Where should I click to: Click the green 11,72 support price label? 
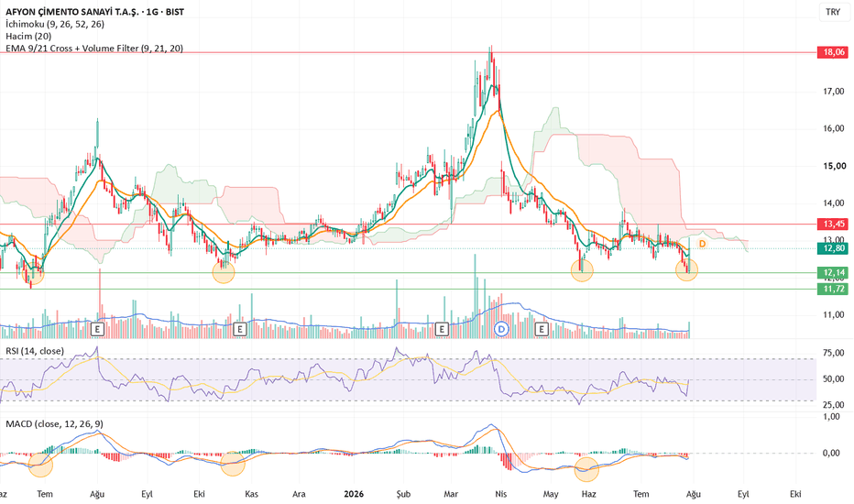coord(833,289)
